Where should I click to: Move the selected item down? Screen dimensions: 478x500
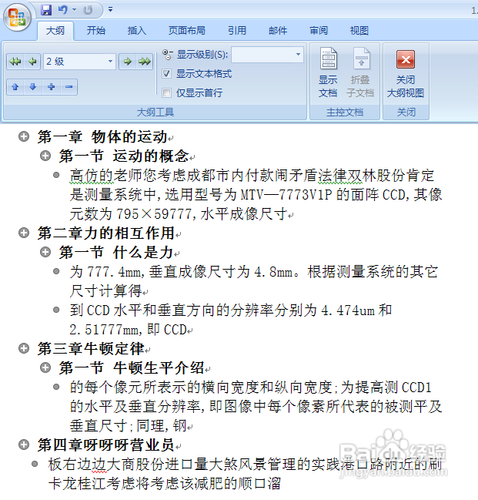coord(33,87)
